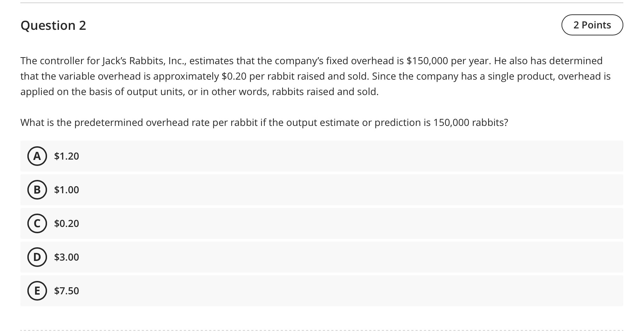Click the $0.20 answer row
The height and width of the screenshot is (336, 644).
coord(211,223)
